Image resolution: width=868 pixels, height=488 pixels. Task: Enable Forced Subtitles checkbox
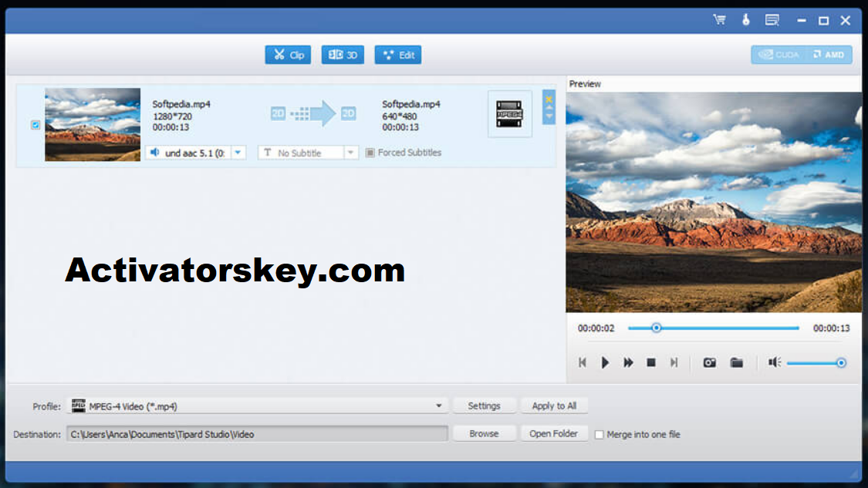coord(370,153)
